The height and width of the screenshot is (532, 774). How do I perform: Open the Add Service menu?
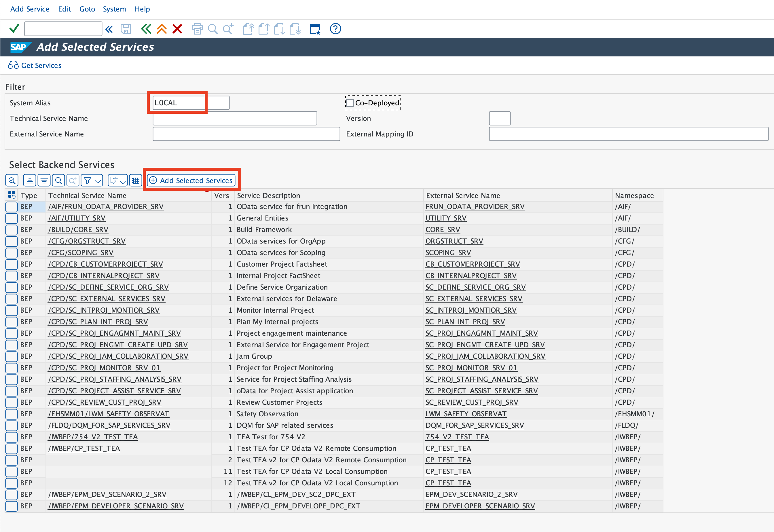coord(28,8)
